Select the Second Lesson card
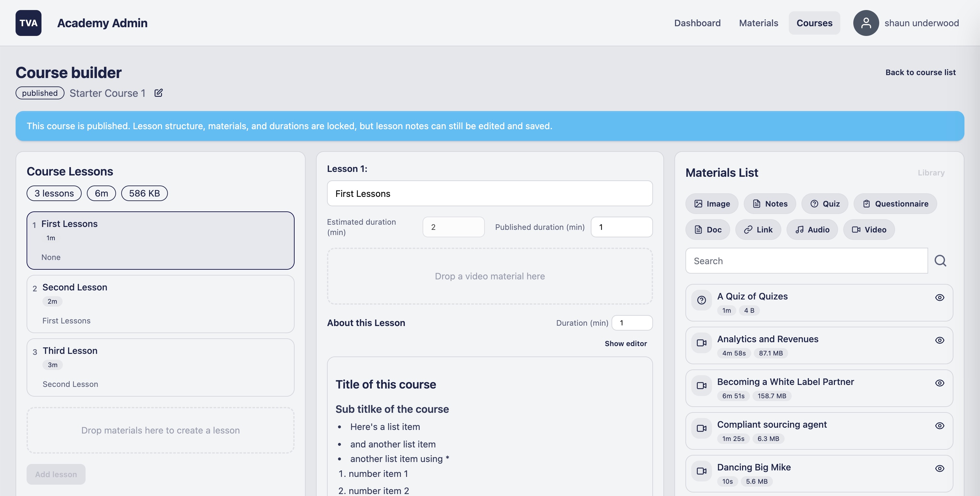 pyautogui.click(x=160, y=304)
